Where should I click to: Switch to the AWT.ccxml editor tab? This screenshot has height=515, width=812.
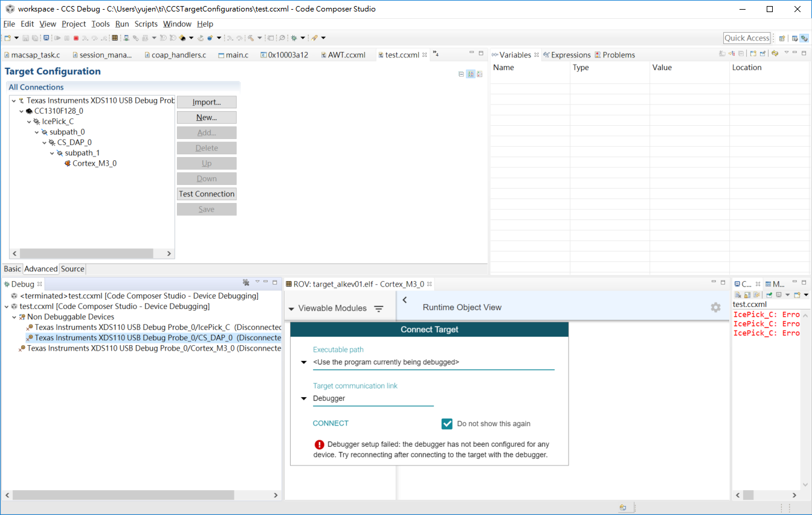(x=343, y=55)
